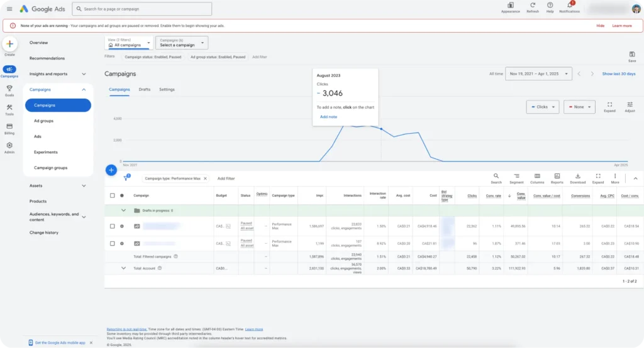Click the Columns icon above the table
This screenshot has height=348, width=644.
[536, 177]
